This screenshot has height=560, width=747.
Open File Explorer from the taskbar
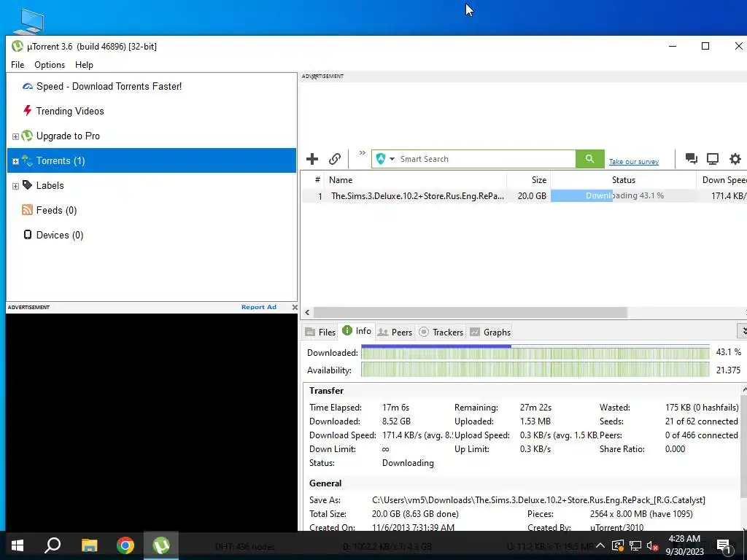pos(89,545)
